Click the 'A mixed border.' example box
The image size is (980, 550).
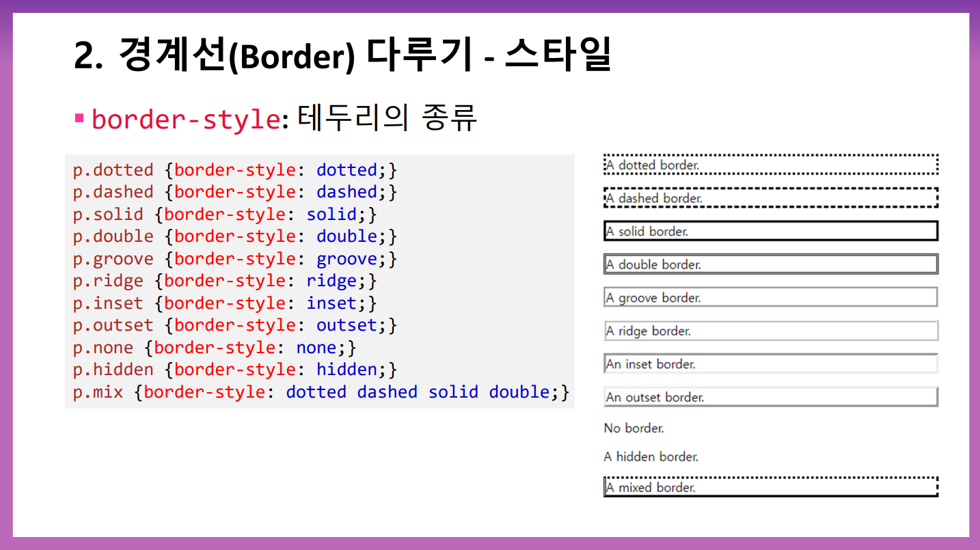point(771,487)
